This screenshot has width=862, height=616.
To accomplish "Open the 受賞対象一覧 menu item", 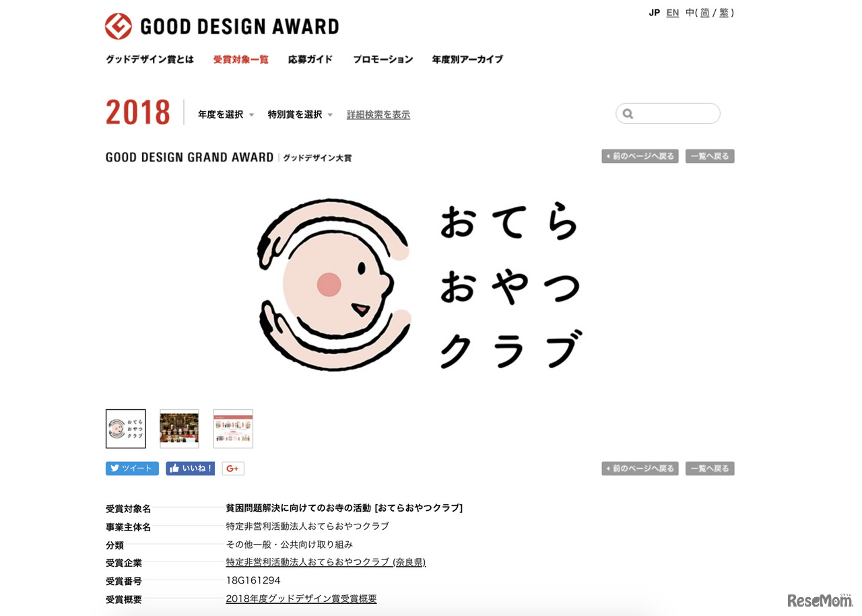I will click(x=240, y=59).
